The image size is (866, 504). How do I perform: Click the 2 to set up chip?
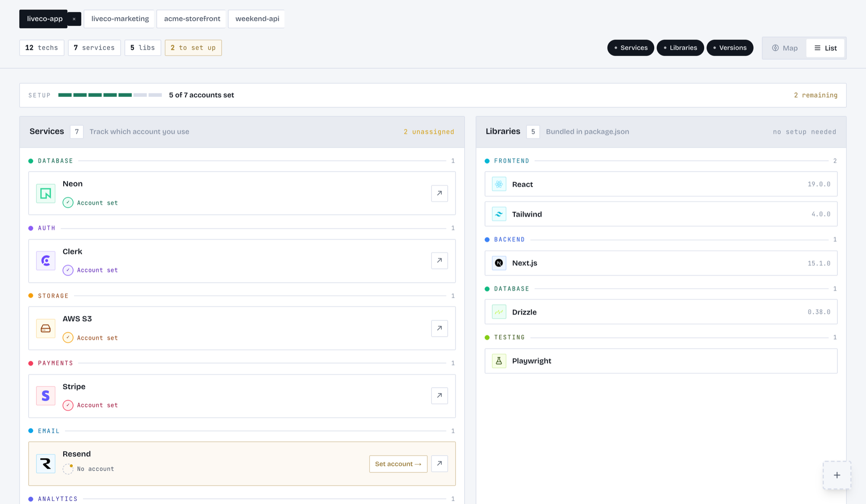click(193, 48)
